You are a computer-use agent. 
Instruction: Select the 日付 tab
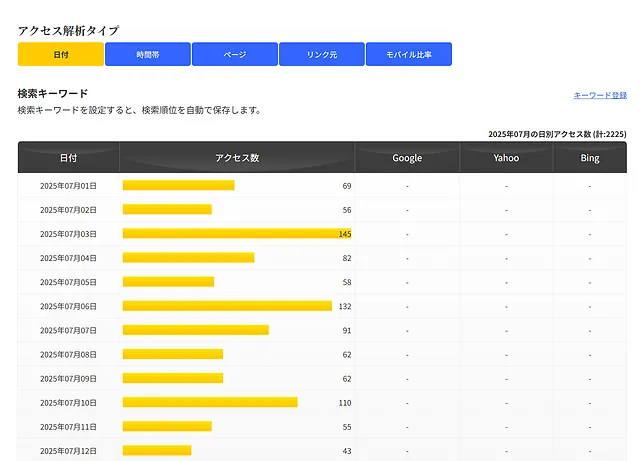pyautogui.click(x=61, y=54)
